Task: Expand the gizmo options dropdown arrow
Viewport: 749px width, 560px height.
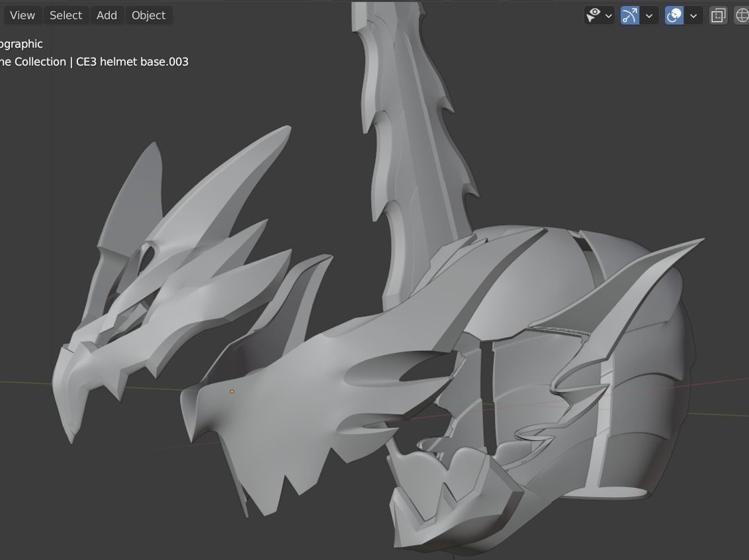Action: click(649, 16)
